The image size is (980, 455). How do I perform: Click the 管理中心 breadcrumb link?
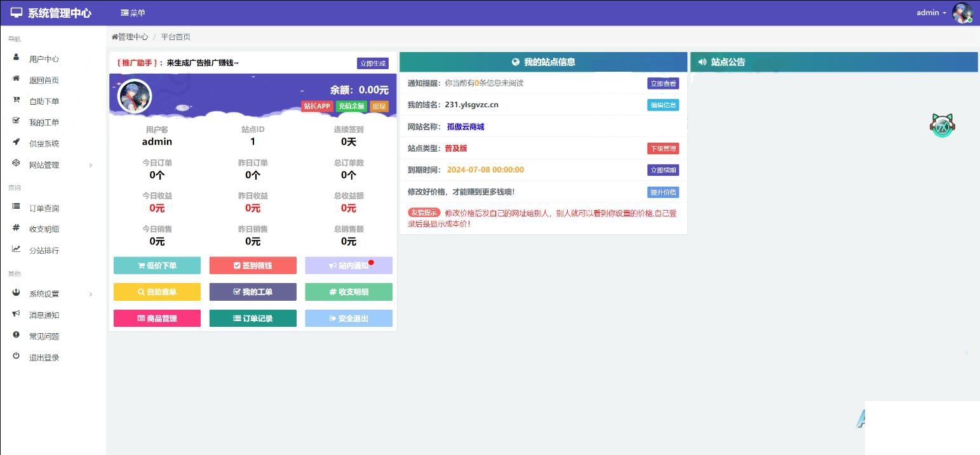[x=133, y=37]
